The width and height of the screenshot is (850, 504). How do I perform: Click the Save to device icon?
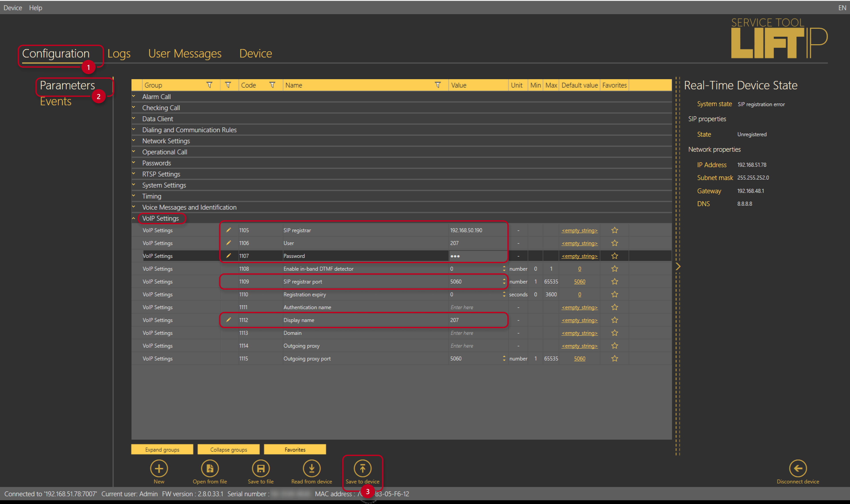point(363,468)
